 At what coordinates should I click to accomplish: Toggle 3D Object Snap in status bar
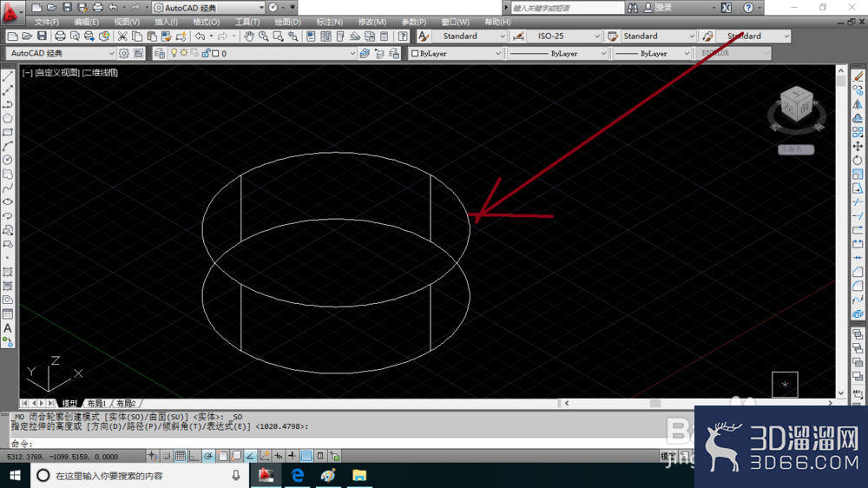[236, 456]
